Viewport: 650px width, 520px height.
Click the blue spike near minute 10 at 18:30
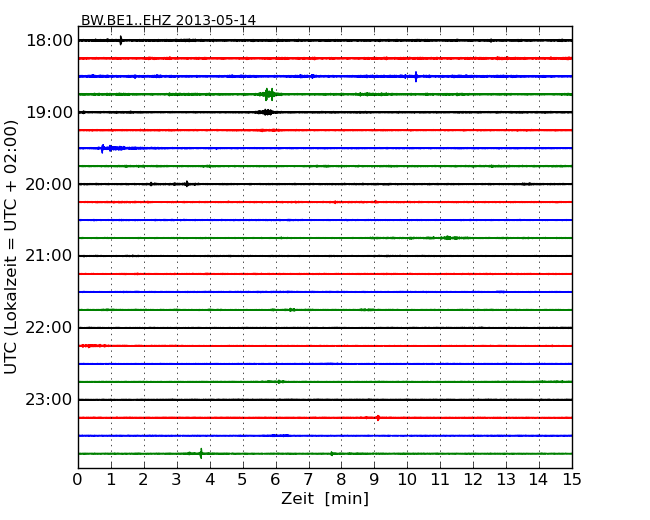(x=416, y=76)
